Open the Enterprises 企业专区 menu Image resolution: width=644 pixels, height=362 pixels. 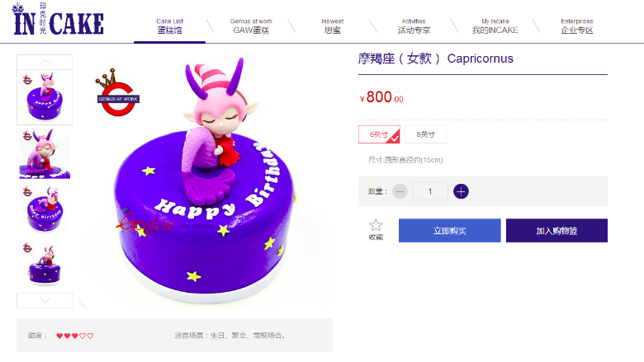click(577, 26)
